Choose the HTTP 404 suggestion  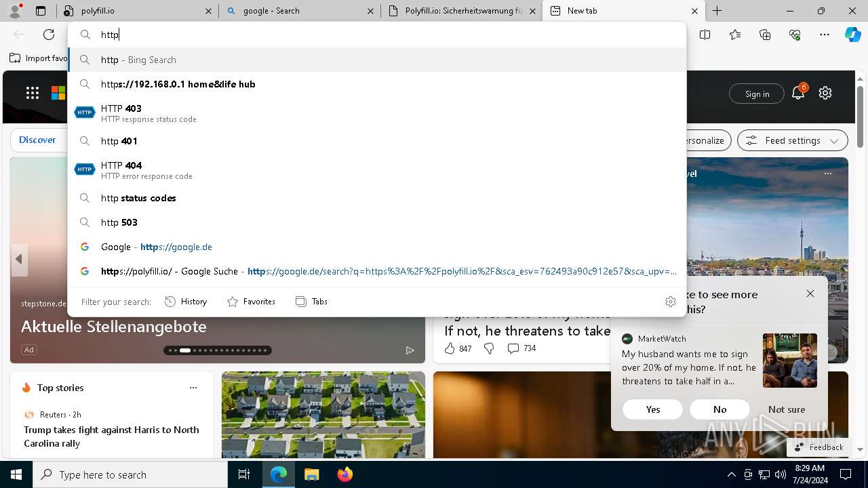377,170
